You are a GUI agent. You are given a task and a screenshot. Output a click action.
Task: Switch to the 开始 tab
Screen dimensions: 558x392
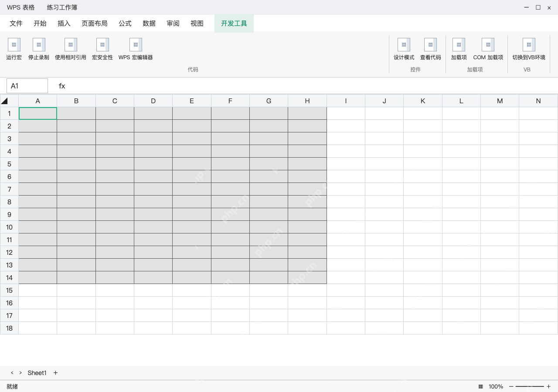pos(40,24)
